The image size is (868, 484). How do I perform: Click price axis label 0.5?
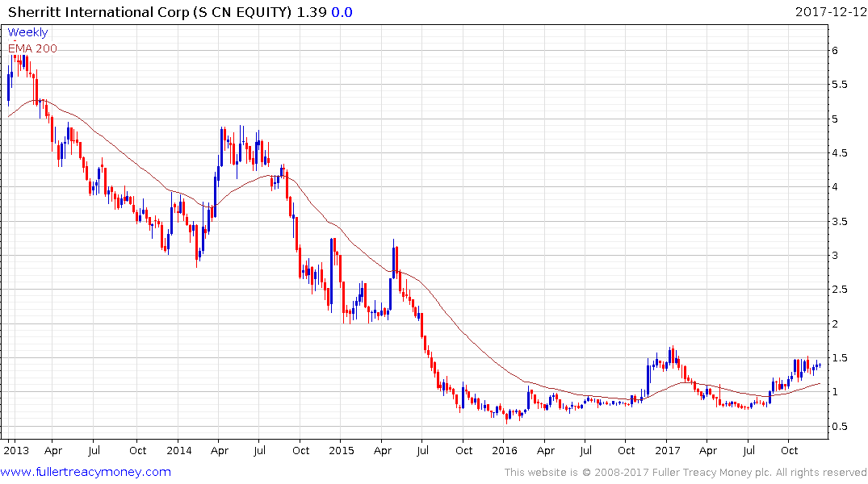[839, 427]
